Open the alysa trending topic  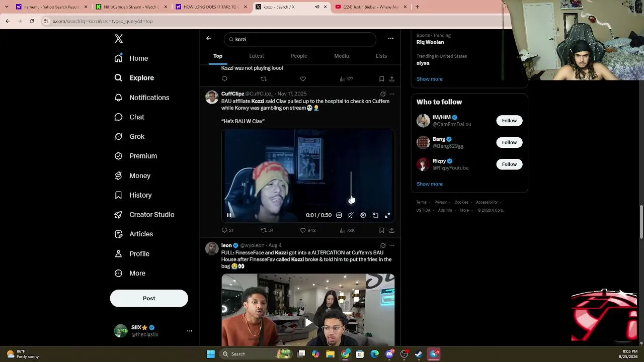(x=423, y=63)
